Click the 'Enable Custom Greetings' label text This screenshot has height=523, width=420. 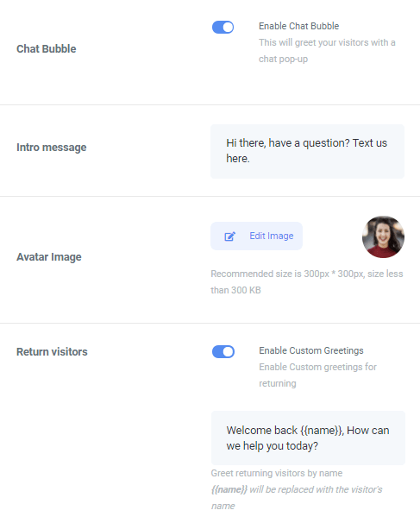(x=311, y=350)
